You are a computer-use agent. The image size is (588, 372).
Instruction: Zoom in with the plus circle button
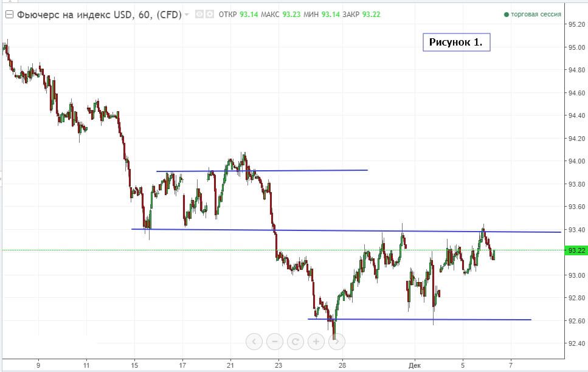point(316,342)
